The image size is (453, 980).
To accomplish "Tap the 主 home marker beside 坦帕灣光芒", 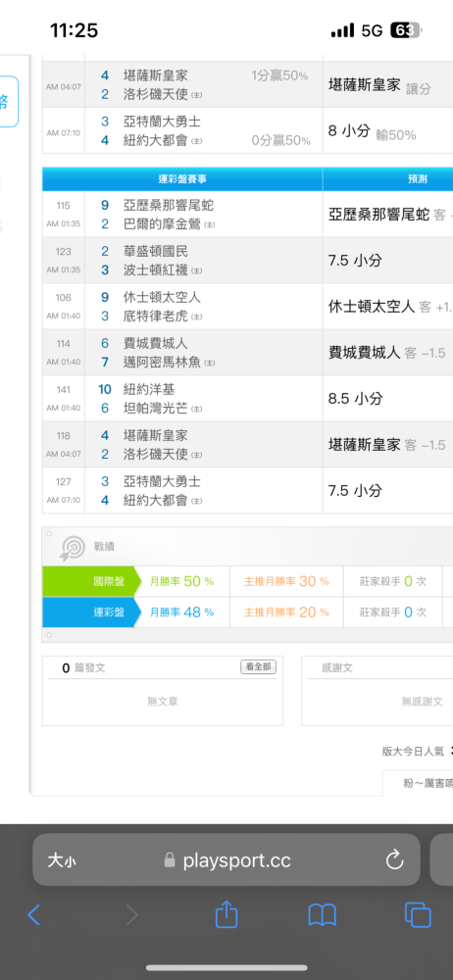I will pos(197,409).
